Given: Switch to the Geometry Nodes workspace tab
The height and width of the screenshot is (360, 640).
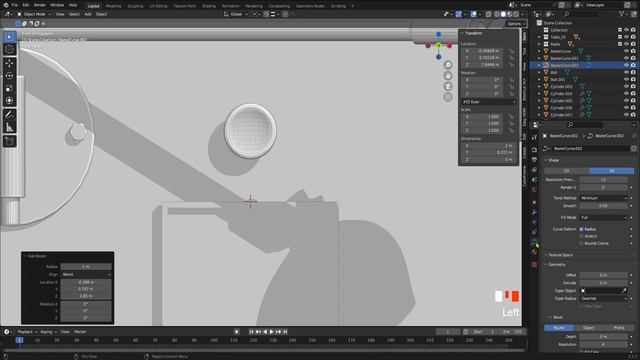Looking at the screenshot, I should (310, 6).
